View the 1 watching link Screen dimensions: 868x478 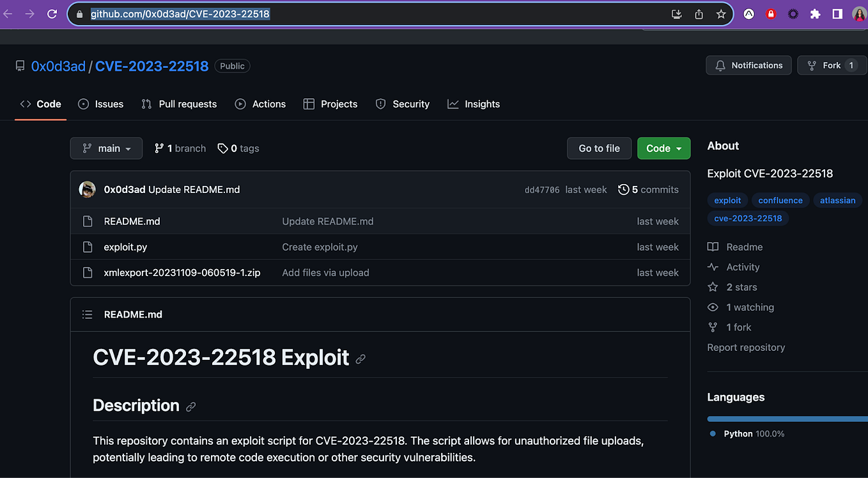click(x=741, y=307)
